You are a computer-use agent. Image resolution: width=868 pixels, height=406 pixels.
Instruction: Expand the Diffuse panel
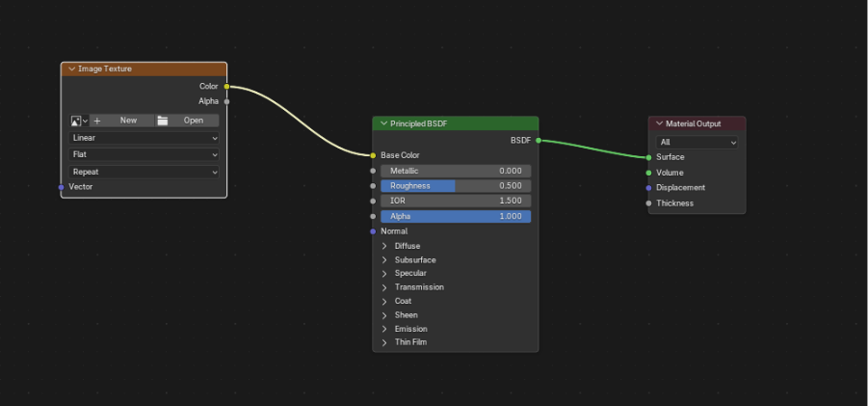coord(384,246)
